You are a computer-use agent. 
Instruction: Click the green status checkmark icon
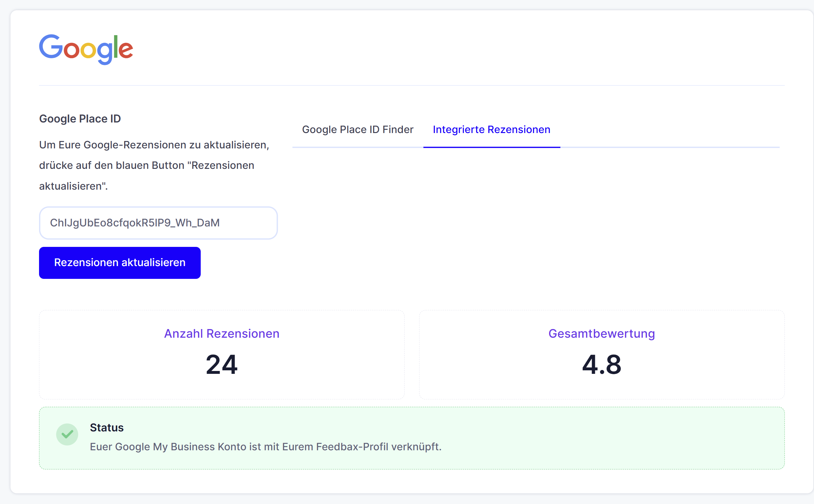67,434
